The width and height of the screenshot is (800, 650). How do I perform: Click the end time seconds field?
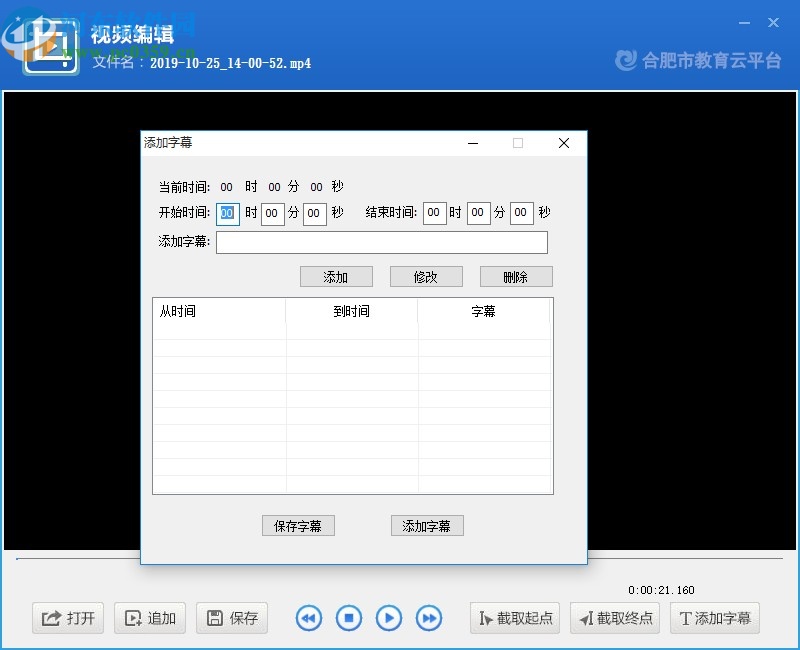pos(520,213)
